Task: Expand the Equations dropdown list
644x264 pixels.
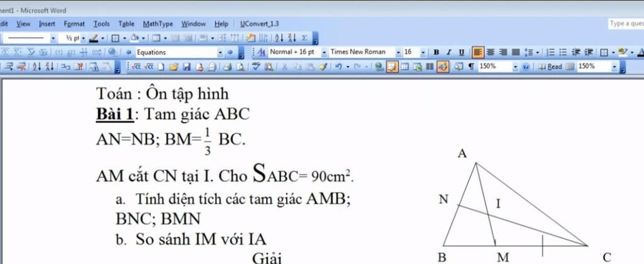Action: point(220,52)
